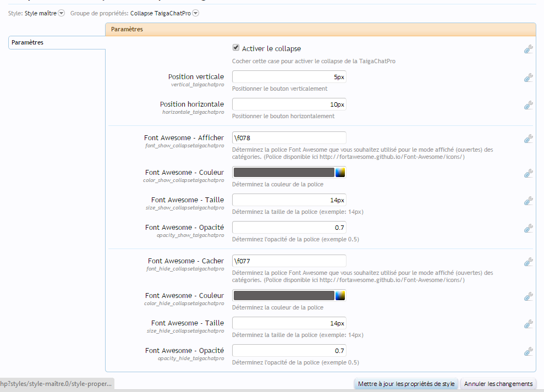Click Mettre à jour les propriétés de style
Image resolution: width=544 pixels, height=392 pixels.
(x=406, y=384)
